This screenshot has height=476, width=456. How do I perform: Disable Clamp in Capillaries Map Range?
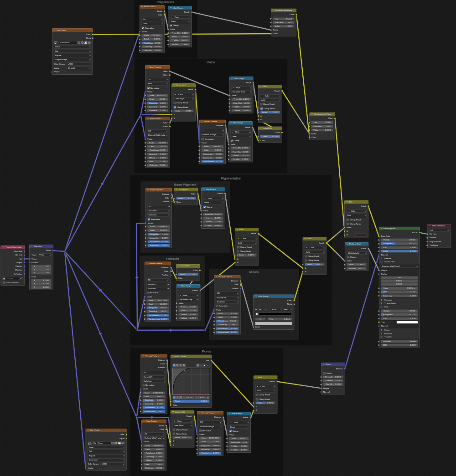tap(171, 26)
